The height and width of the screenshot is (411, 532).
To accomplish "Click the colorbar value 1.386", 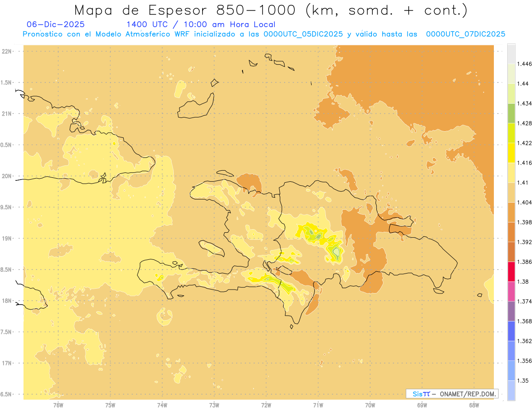I will (524, 262).
